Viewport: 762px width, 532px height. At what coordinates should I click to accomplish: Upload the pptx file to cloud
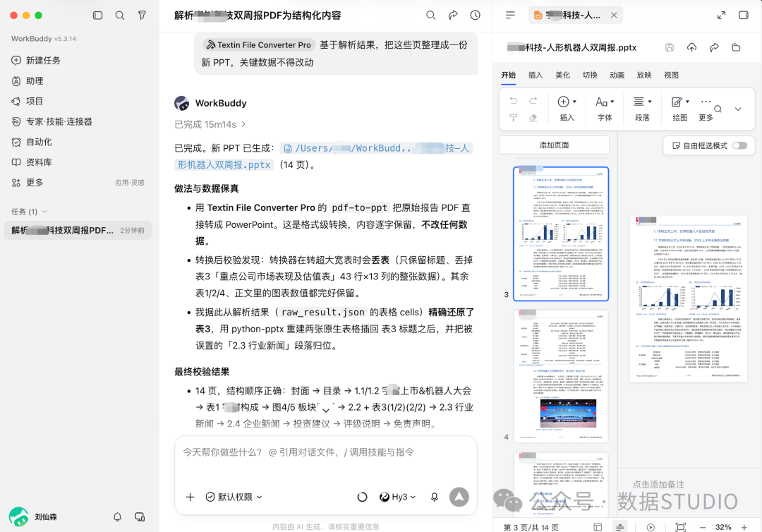coord(691,47)
